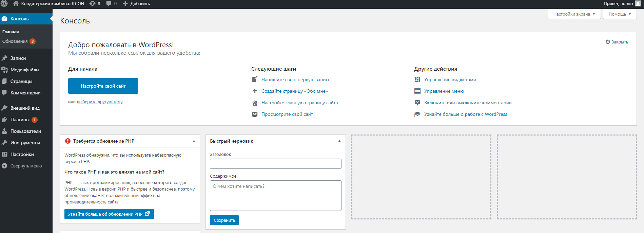
Task: Click the Комментарии bubble icon in sidebar
Action: (x=4, y=93)
